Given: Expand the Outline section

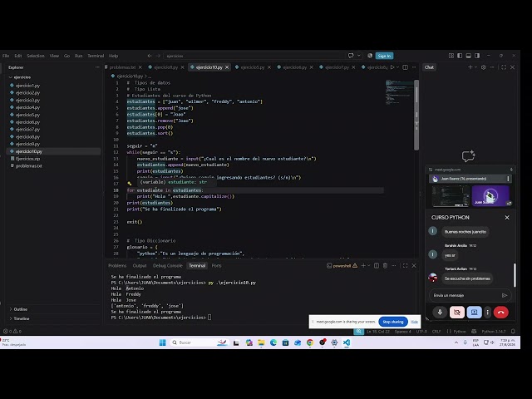Looking at the screenshot, I should pos(20,309).
